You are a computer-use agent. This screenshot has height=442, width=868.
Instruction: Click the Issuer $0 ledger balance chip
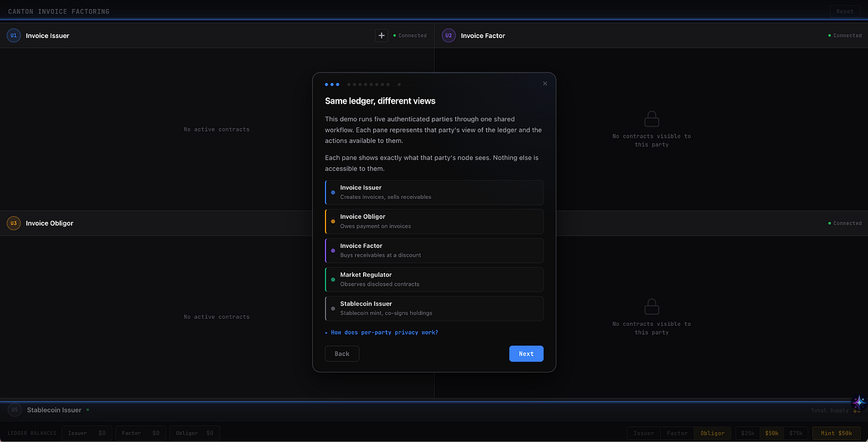pos(87,433)
